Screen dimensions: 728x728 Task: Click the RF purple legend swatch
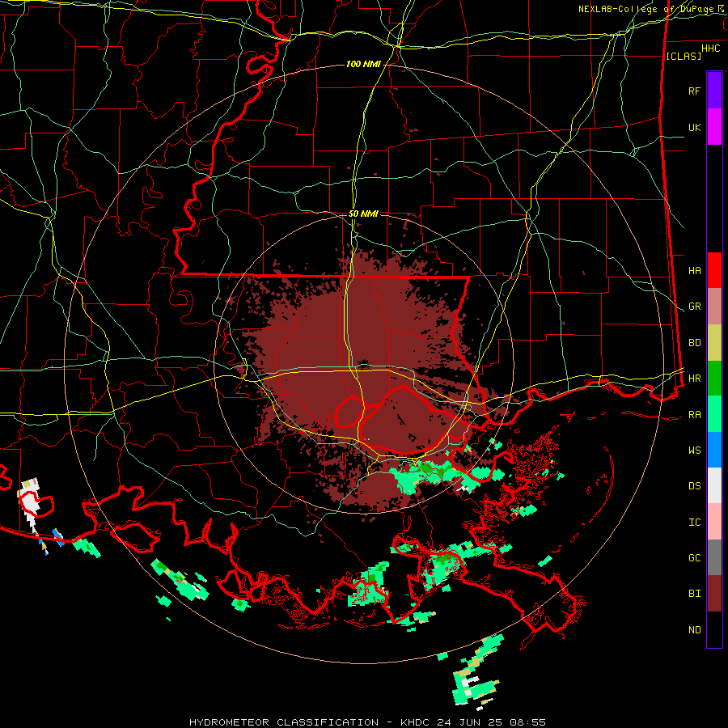tap(714, 91)
